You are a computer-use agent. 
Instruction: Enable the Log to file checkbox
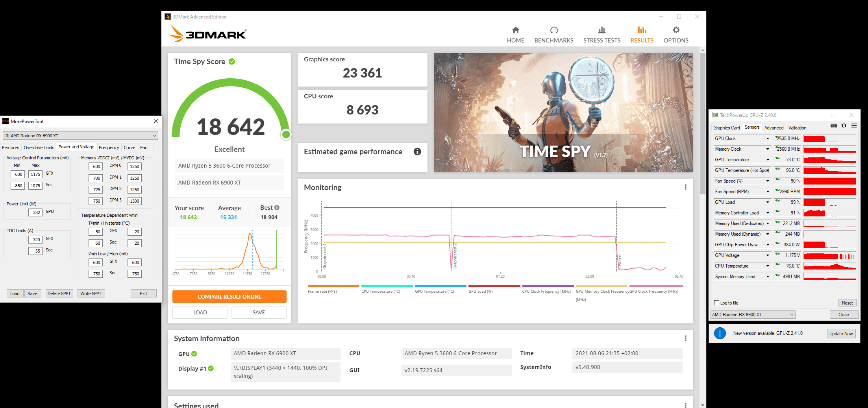pos(716,303)
